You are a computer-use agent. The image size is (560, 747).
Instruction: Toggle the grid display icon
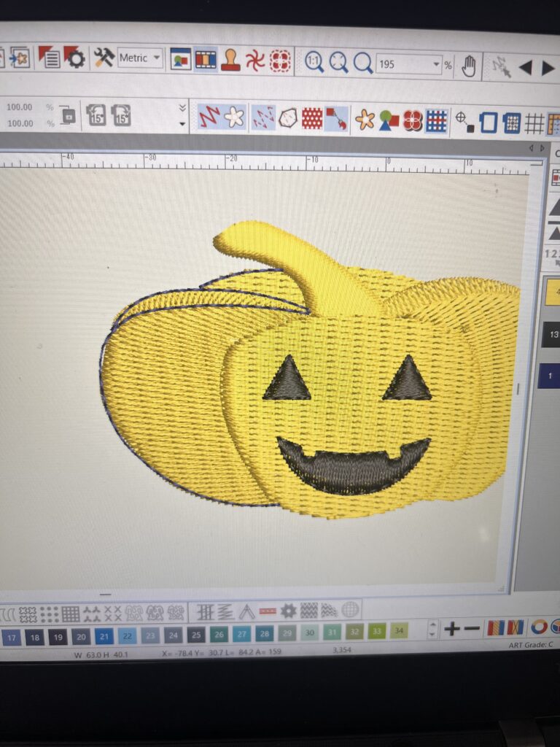click(534, 123)
